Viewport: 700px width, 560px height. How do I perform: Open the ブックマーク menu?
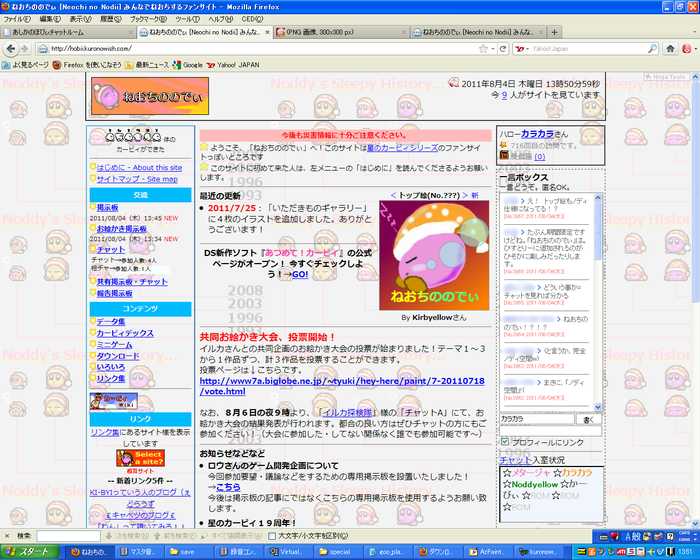(148, 19)
